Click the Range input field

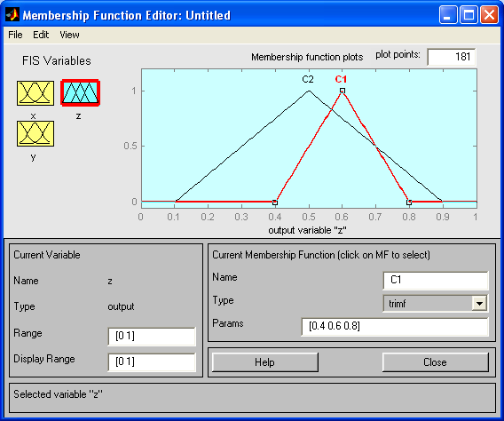click(152, 337)
